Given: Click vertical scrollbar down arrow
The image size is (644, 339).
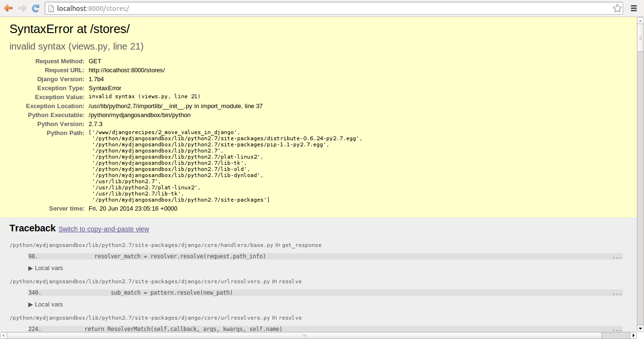Looking at the screenshot, I should [x=640, y=328].
